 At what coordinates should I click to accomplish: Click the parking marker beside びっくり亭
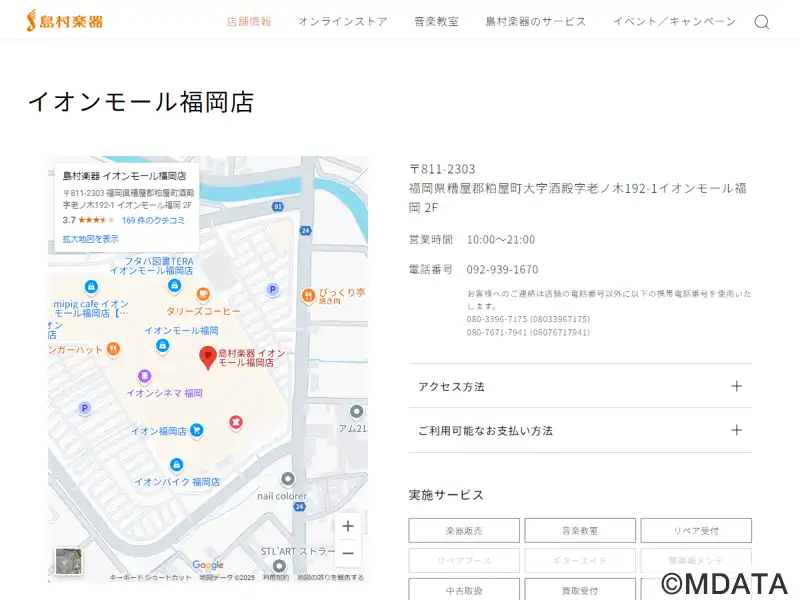[x=273, y=290]
